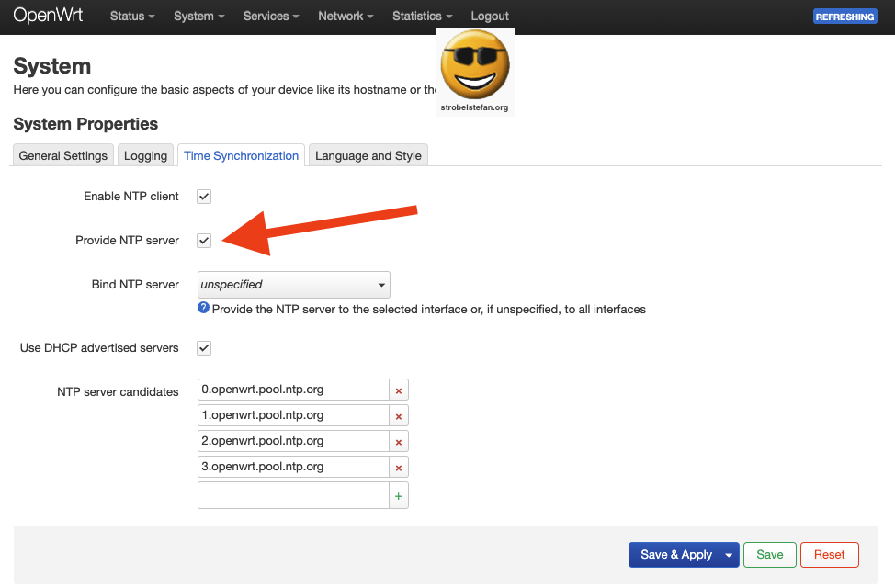Viewport: 895px width, 588px height.
Task: Open Language and Style tab
Action: (x=368, y=156)
